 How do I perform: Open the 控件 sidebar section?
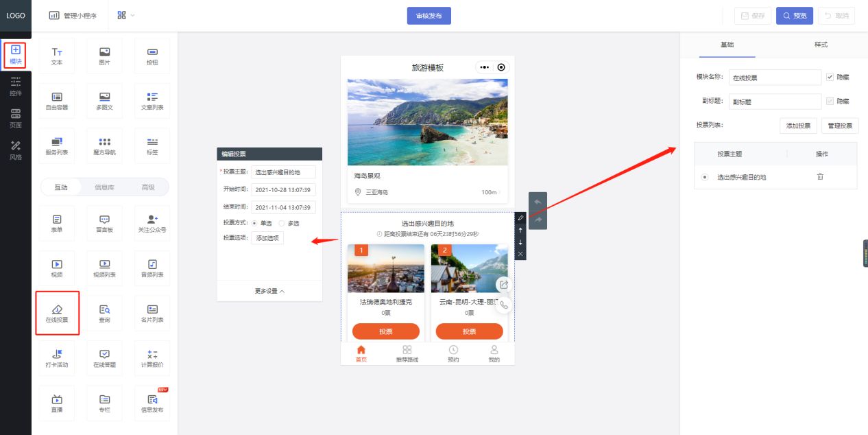(x=16, y=86)
